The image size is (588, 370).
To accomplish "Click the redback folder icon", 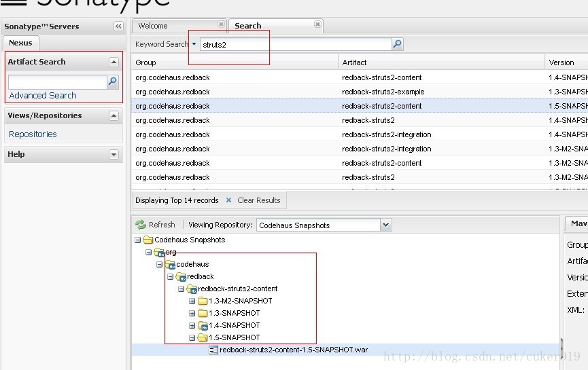I will 181,277.
